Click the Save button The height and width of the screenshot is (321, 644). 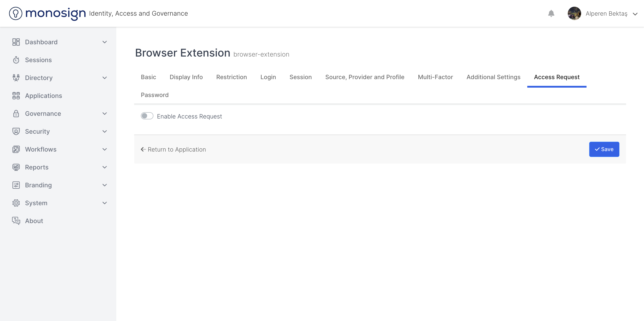coord(604,149)
